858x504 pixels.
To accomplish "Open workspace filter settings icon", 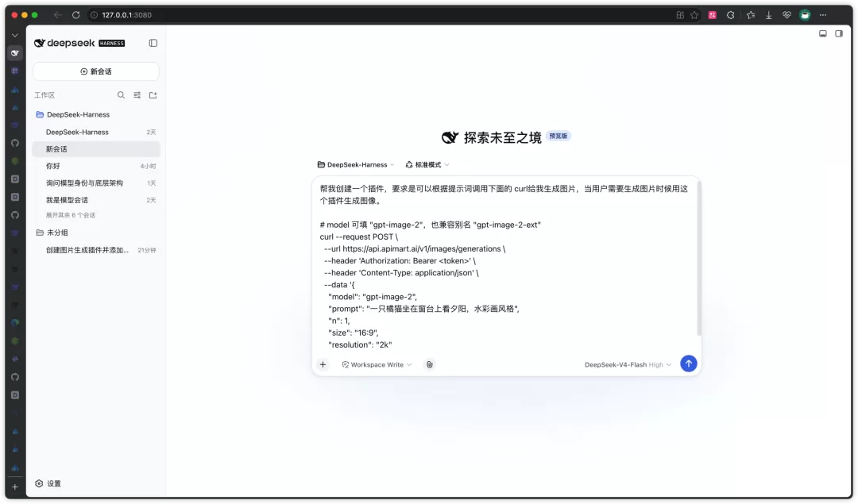I will click(x=137, y=95).
